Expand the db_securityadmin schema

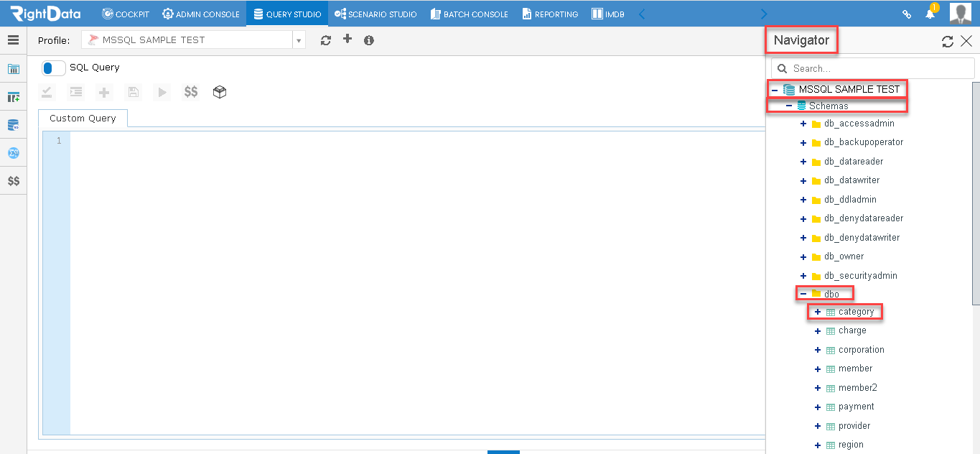coord(803,276)
